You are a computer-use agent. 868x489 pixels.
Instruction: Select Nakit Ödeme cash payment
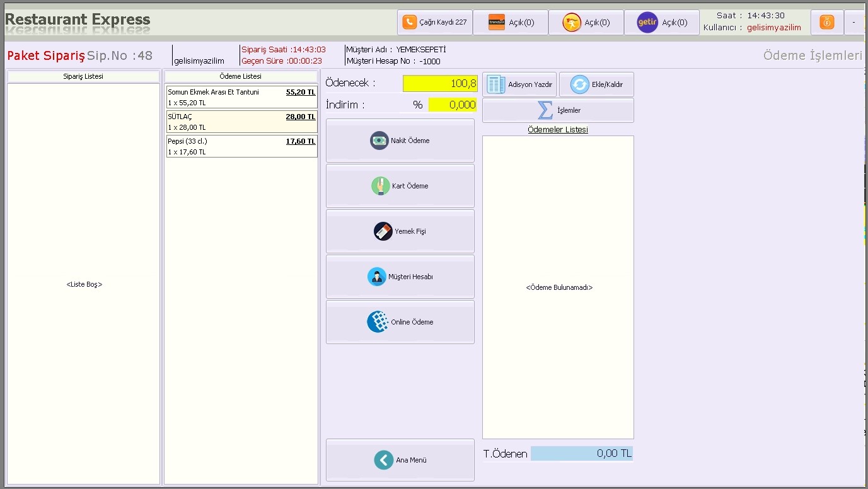[x=400, y=141]
